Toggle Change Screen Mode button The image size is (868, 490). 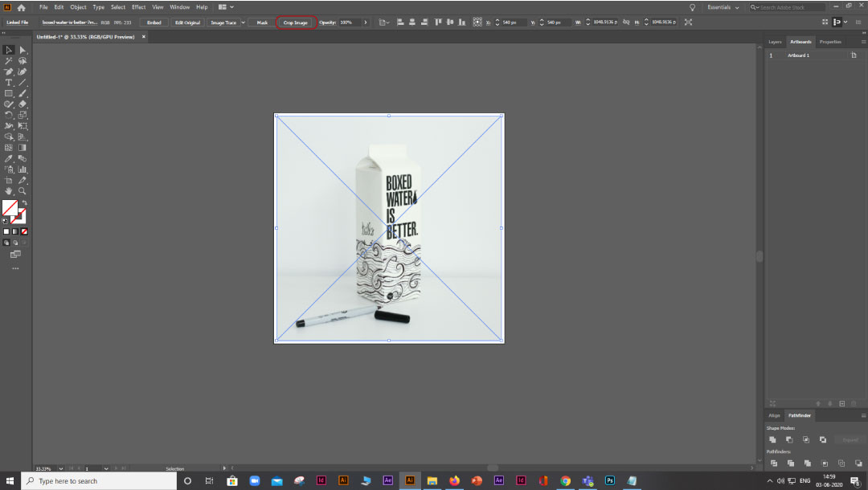(15, 255)
